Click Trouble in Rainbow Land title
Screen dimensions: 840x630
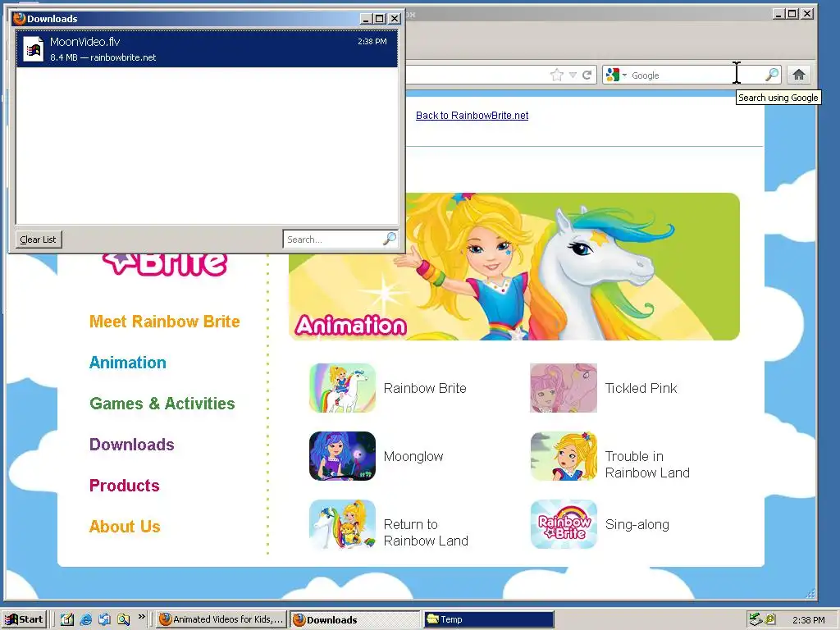point(647,464)
